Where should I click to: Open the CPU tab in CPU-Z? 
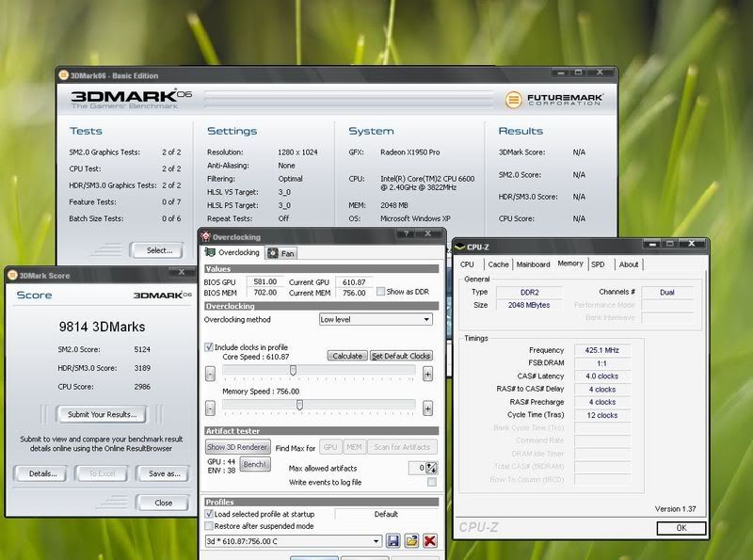pyautogui.click(x=467, y=264)
